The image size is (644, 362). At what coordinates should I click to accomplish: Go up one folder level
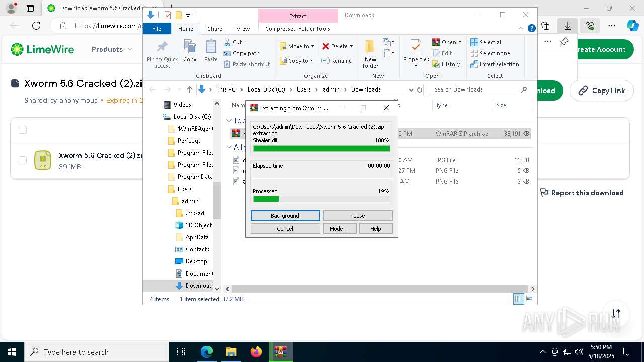[189, 89]
